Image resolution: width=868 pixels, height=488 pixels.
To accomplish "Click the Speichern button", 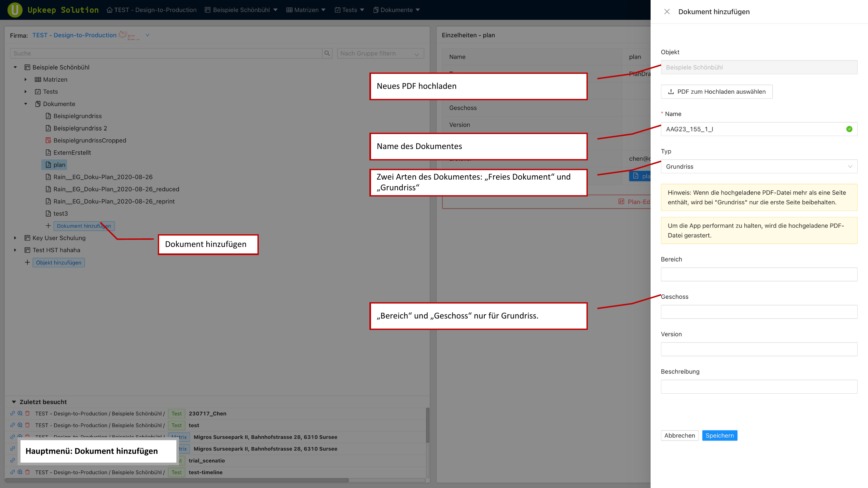I will click(x=719, y=436).
